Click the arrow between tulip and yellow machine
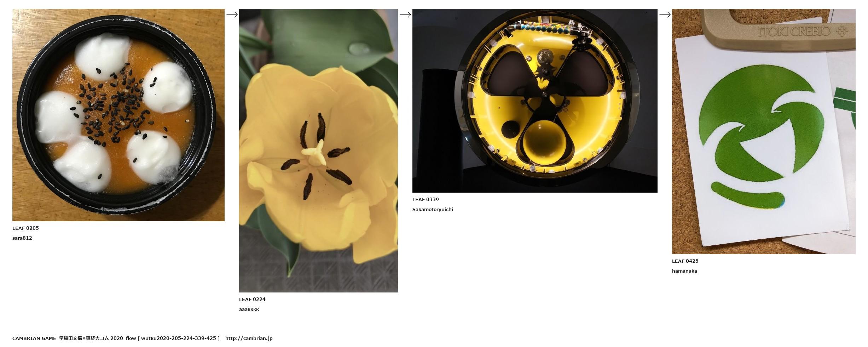 click(x=405, y=15)
